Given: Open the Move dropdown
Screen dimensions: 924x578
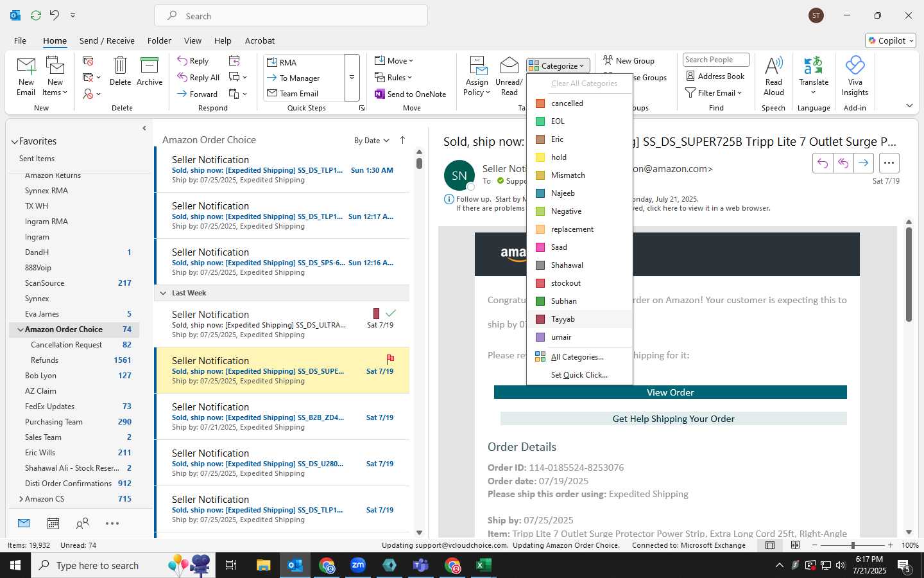Looking at the screenshot, I should [394, 60].
